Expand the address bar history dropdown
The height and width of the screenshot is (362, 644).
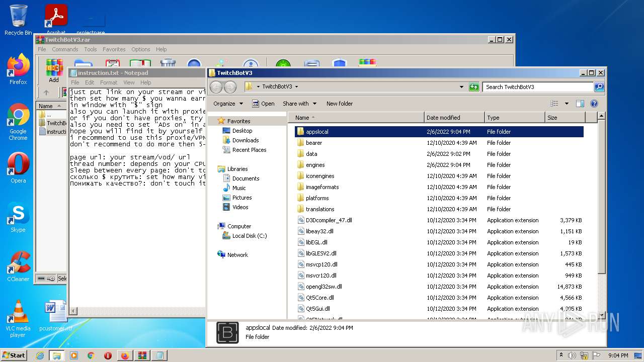461,87
